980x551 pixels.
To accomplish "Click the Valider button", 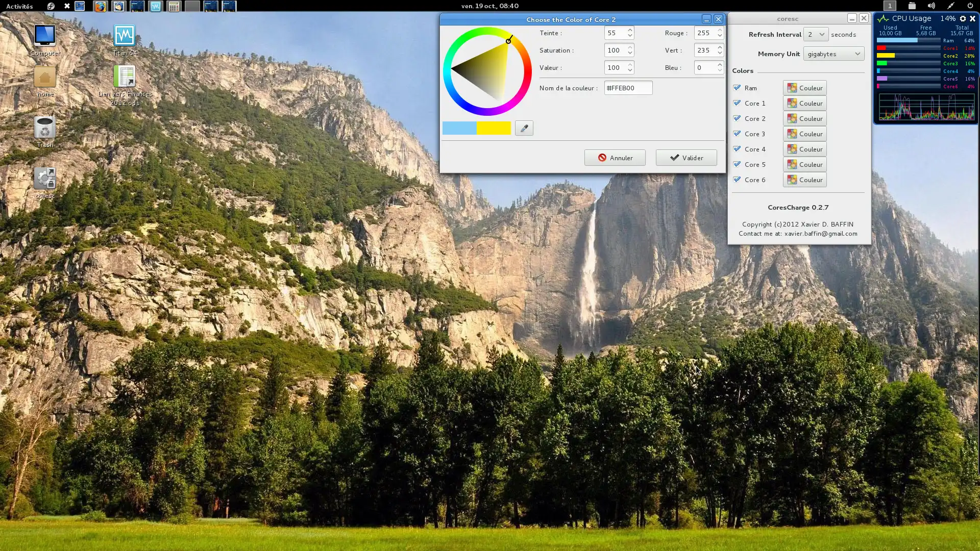I will (686, 158).
